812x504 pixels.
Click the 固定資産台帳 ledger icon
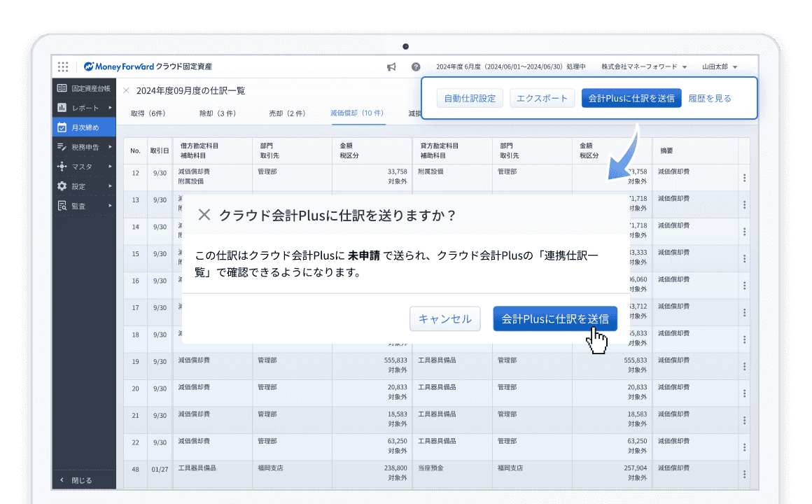pyautogui.click(x=62, y=88)
